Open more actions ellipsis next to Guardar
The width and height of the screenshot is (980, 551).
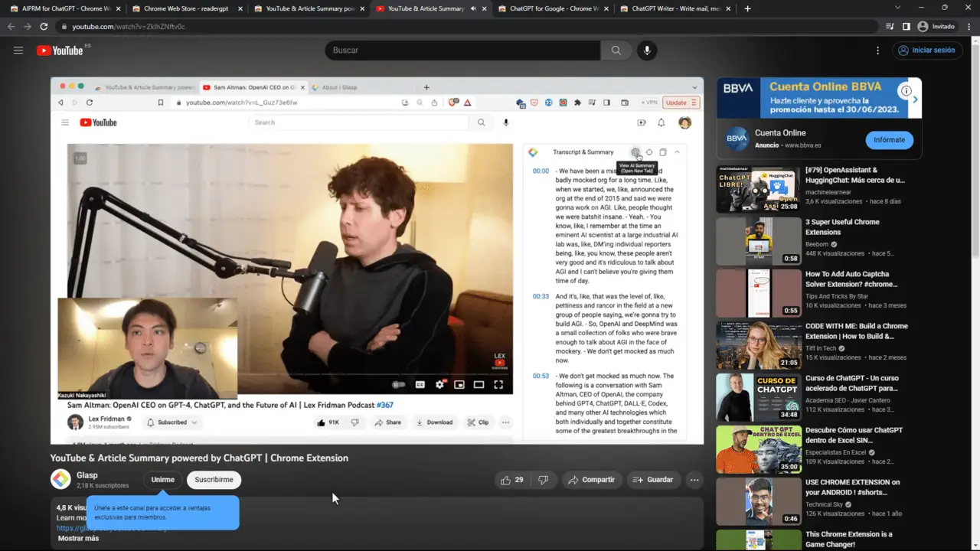pos(694,480)
